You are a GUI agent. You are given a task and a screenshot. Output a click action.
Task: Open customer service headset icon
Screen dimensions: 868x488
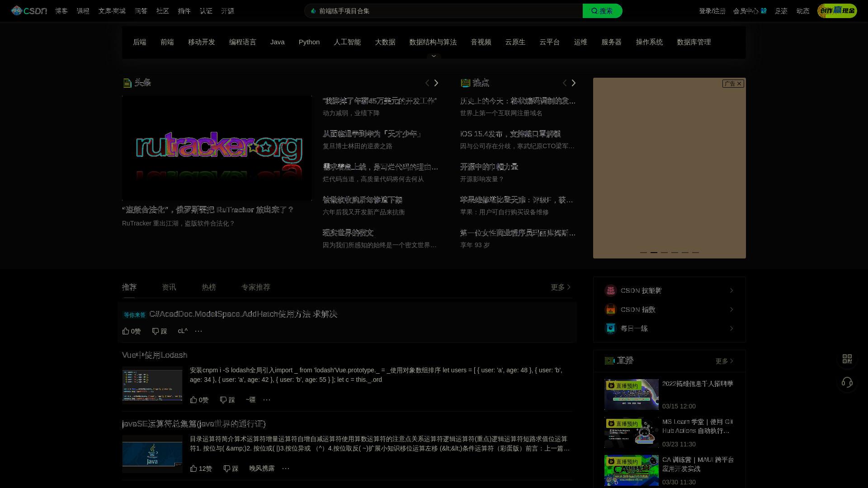pos(847,383)
